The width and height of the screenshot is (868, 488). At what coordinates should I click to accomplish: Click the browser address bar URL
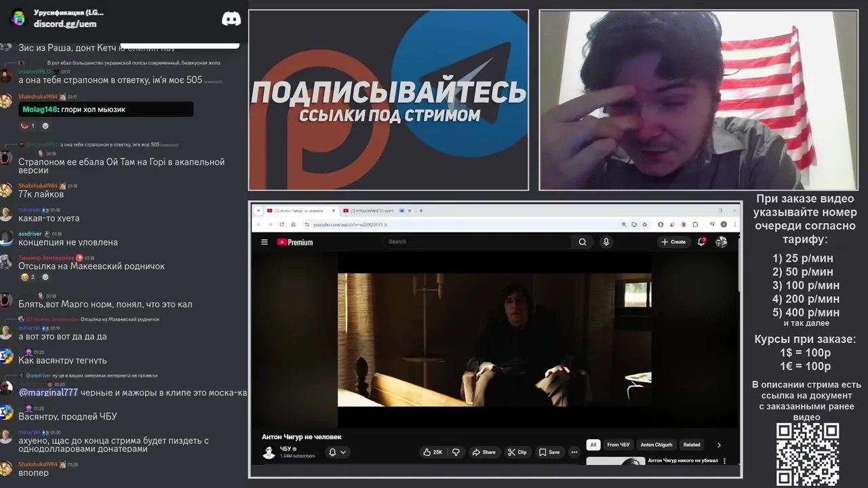[x=349, y=224]
